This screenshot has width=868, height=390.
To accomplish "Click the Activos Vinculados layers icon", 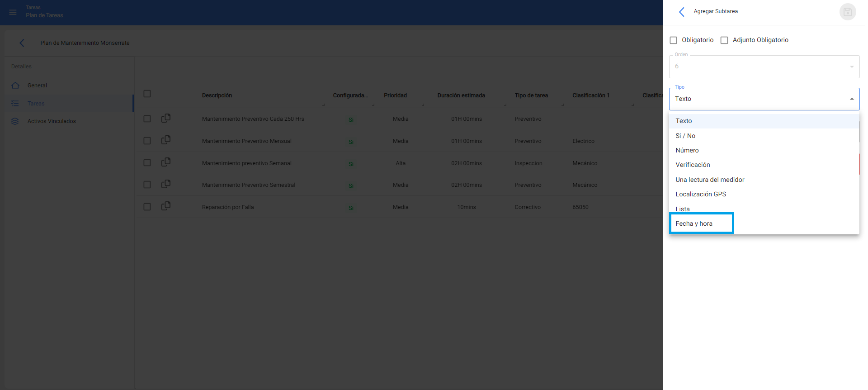I will click(x=15, y=121).
